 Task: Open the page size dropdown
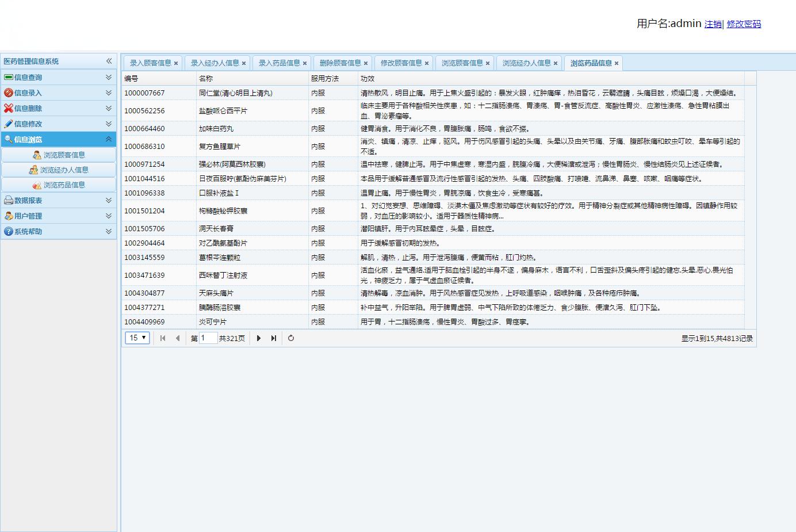pos(137,338)
